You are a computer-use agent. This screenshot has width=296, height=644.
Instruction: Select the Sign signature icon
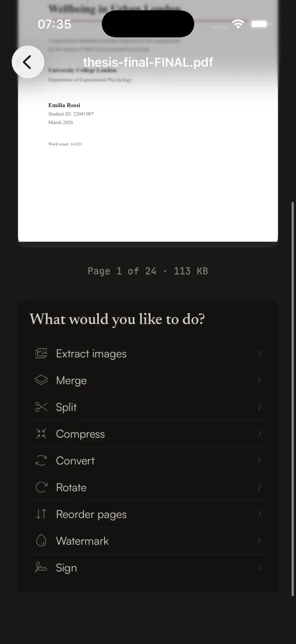pyautogui.click(x=41, y=568)
